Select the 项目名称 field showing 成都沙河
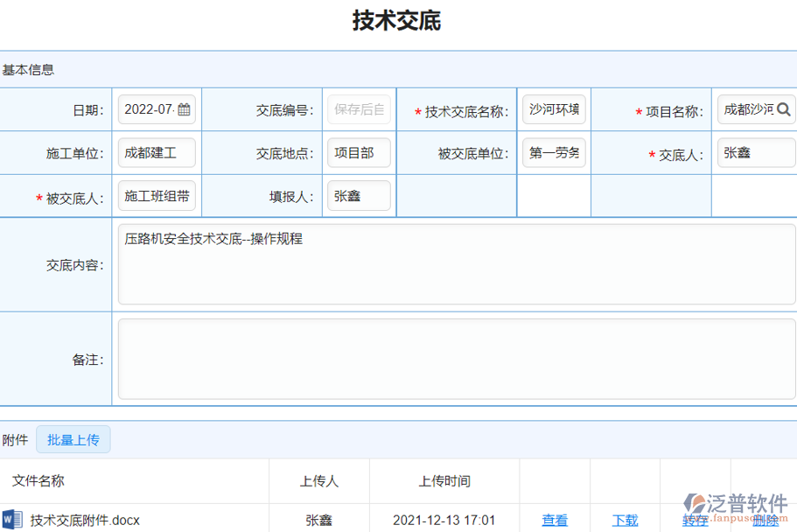This screenshot has height=532, width=797. point(752,108)
